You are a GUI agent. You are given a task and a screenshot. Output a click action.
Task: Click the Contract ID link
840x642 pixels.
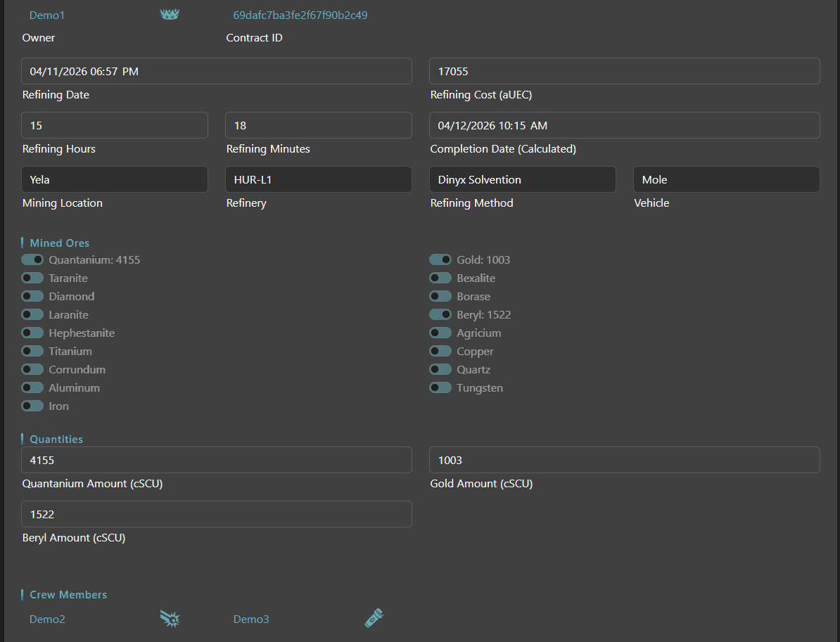click(x=300, y=15)
